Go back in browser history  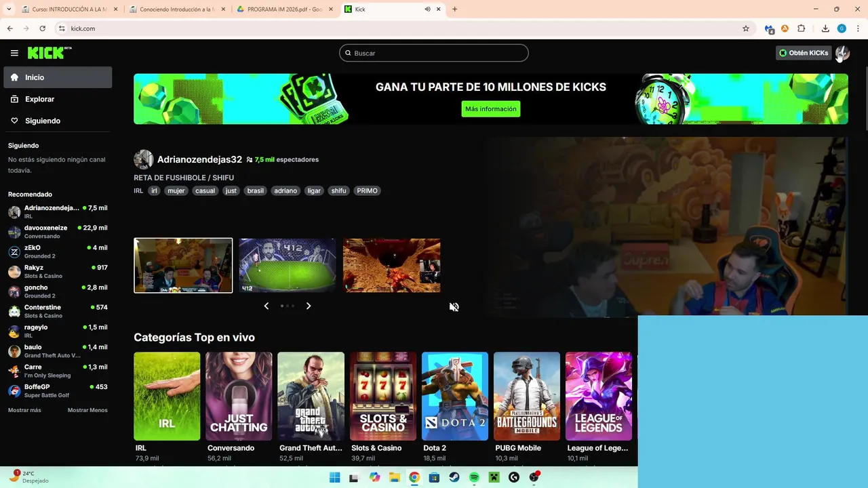pos(10,28)
